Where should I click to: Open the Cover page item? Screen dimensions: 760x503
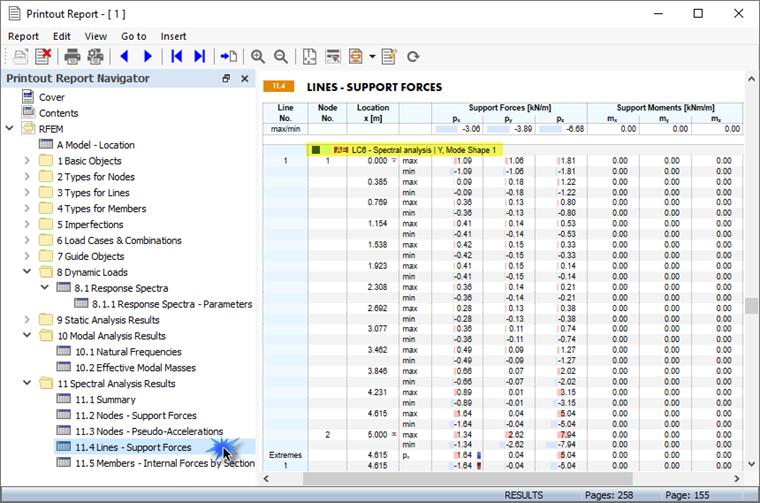[51, 97]
